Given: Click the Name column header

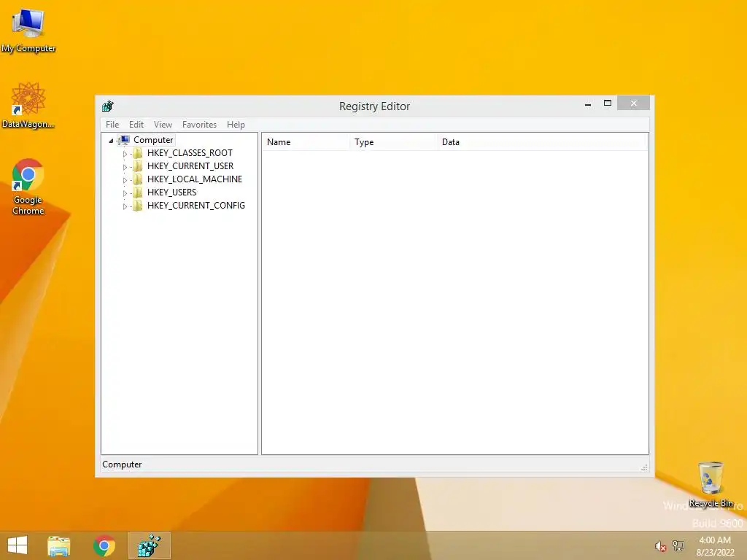Looking at the screenshot, I should [x=305, y=142].
